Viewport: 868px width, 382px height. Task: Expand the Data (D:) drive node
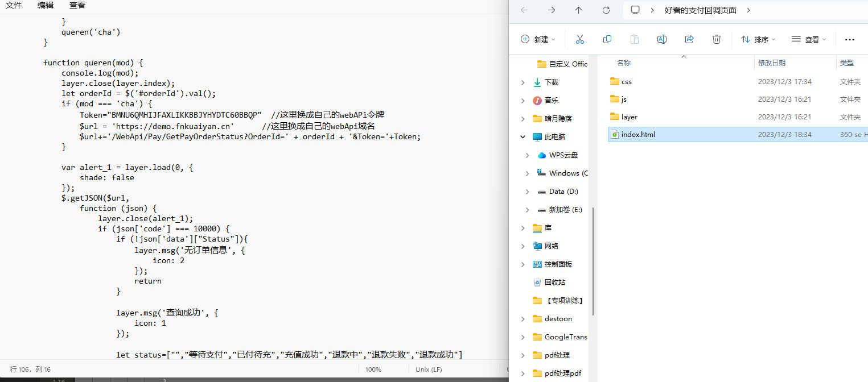click(x=528, y=192)
